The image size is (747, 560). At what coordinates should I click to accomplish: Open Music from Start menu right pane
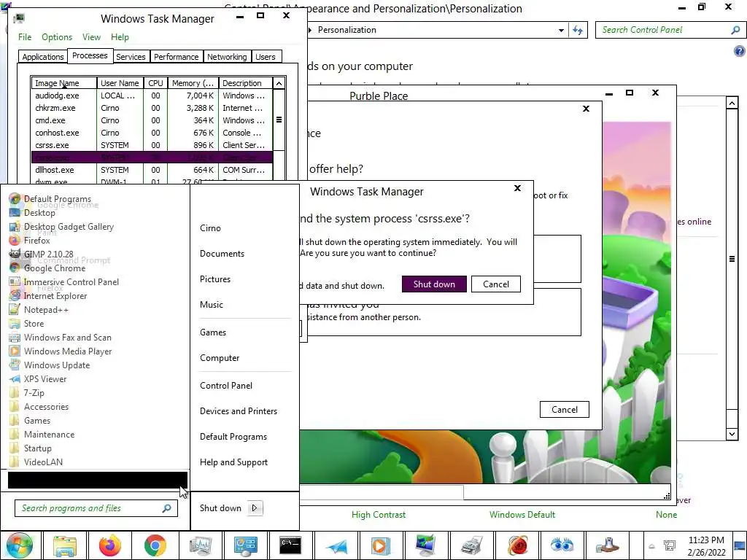pos(212,305)
